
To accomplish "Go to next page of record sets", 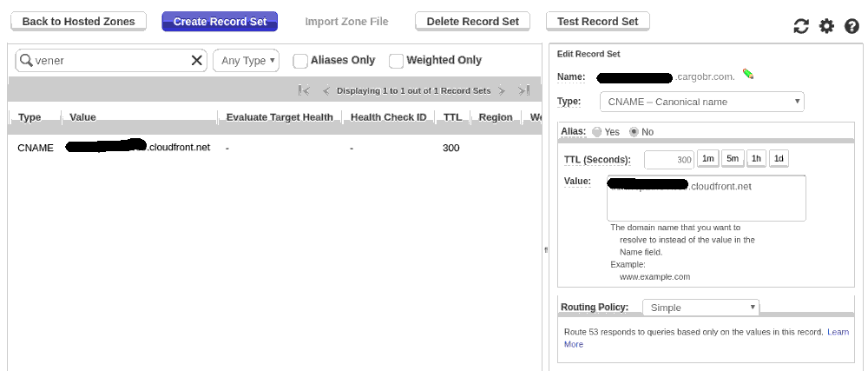I will (502, 90).
